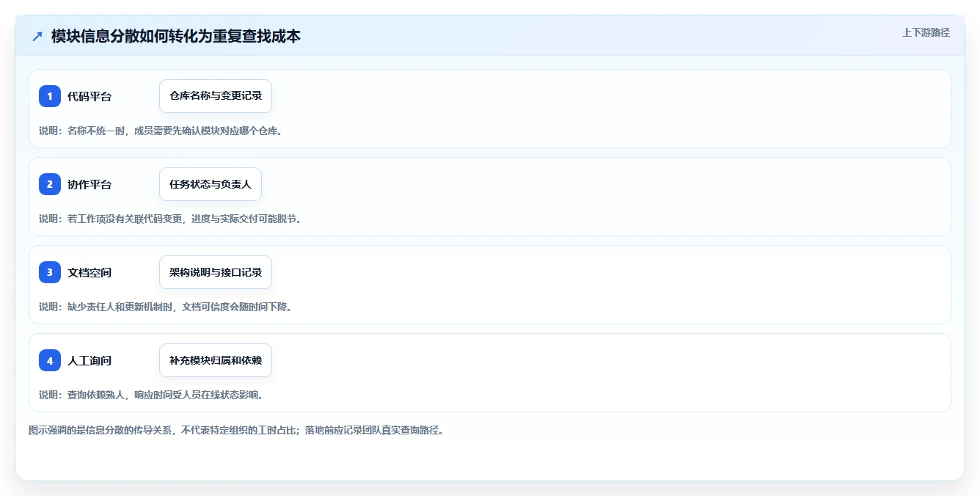This screenshot has height=496, width=980.
Task: Click the step 3 number badge
Action: pyautogui.click(x=50, y=272)
